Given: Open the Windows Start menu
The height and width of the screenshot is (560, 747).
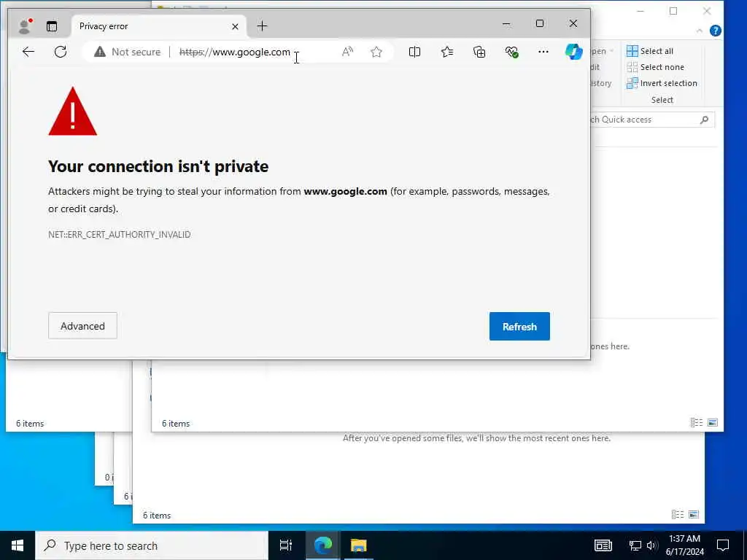Looking at the screenshot, I should point(18,545).
